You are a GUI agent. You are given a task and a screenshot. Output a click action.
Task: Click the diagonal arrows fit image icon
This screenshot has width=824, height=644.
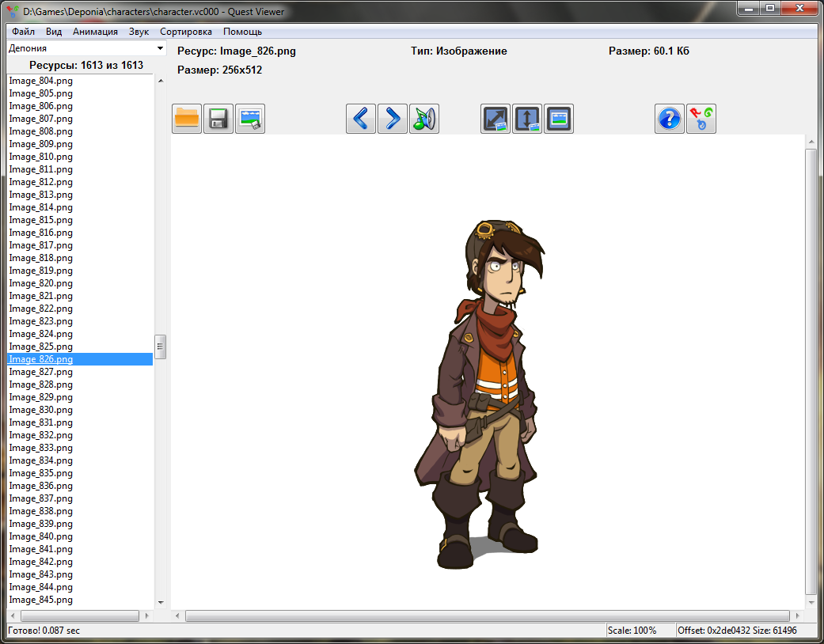point(496,119)
